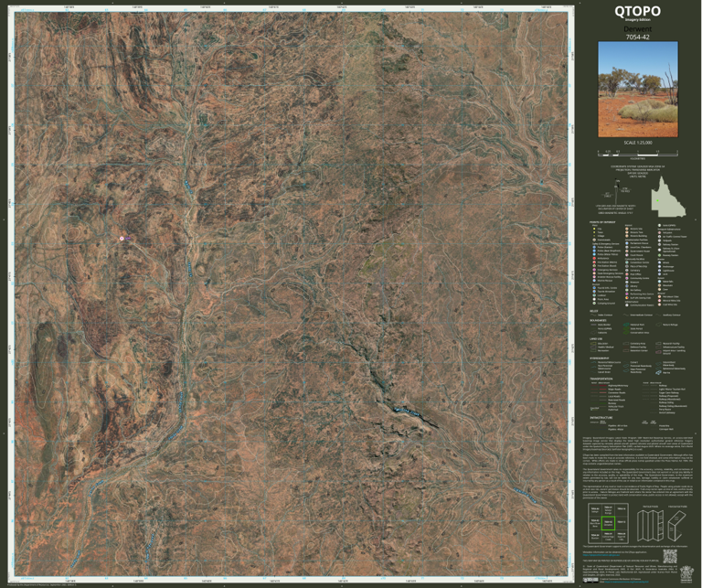Click the Library legend icon

pyautogui.click(x=627, y=286)
